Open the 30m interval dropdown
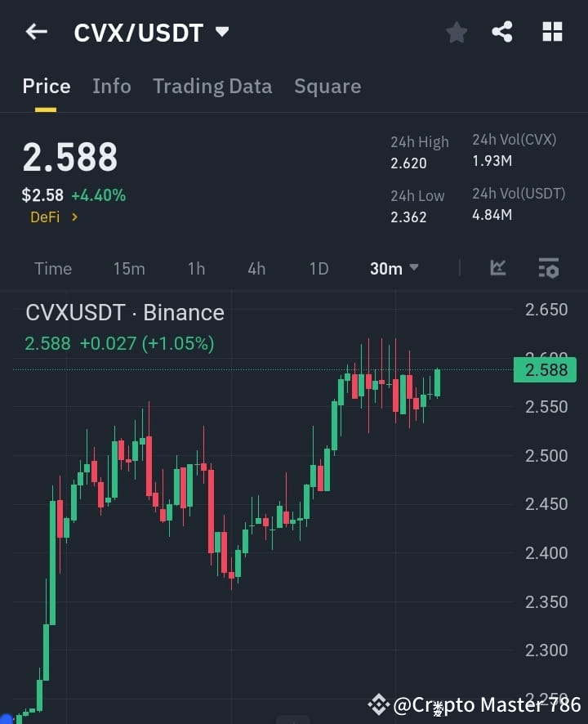This screenshot has width=588, height=724. pyautogui.click(x=394, y=268)
